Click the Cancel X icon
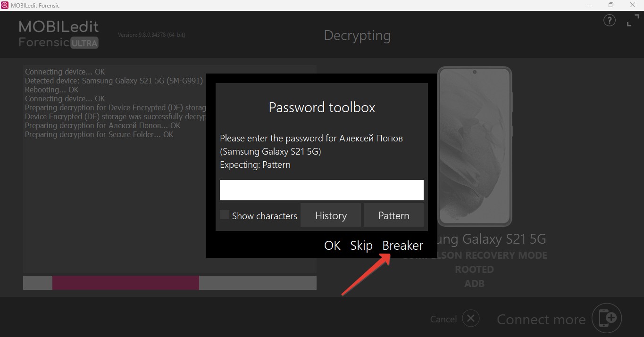This screenshot has width=644, height=337. coord(471,319)
